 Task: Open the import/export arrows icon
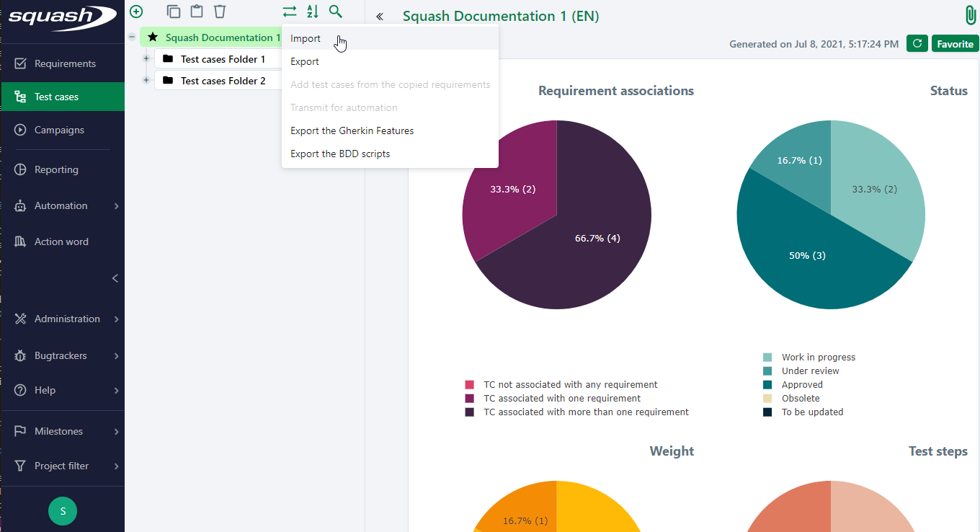point(290,12)
